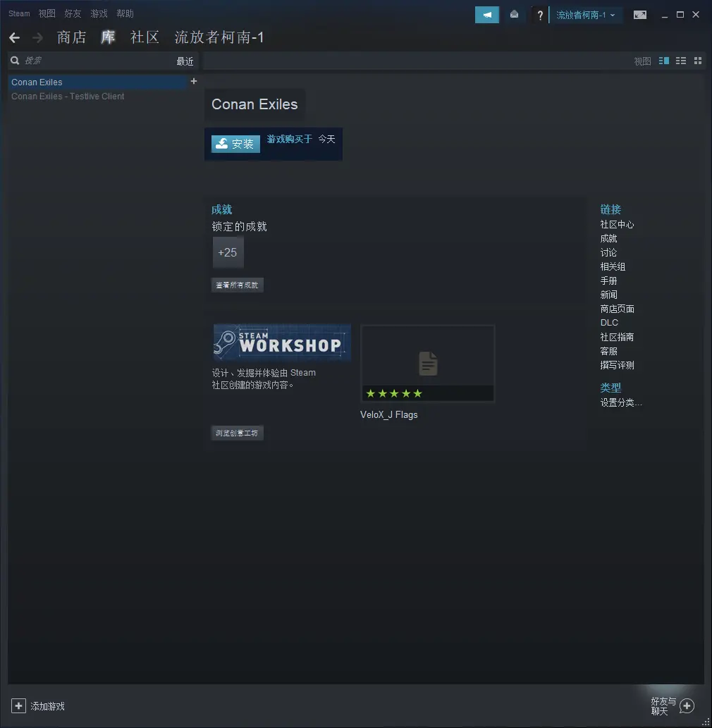Click 设置分类... link
The height and width of the screenshot is (728, 712).
click(621, 402)
